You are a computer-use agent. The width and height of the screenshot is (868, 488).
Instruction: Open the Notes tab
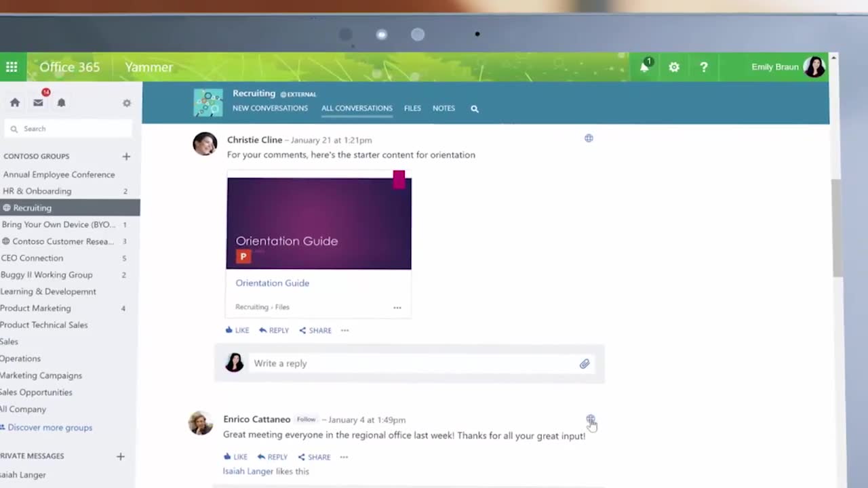pyautogui.click(x=443, y=108)
